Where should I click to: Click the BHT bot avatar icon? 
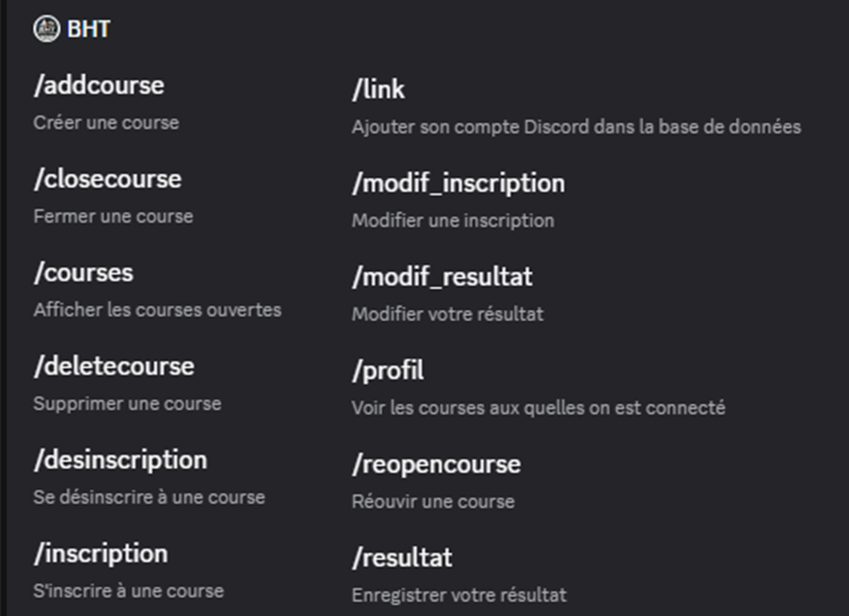pyautogui.click(x=47, y=29)
